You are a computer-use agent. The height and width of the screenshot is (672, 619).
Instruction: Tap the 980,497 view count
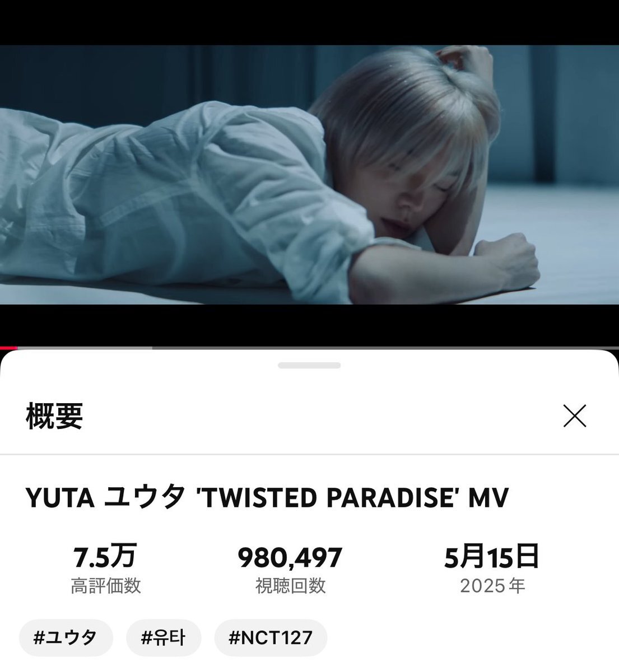[290, 557]
